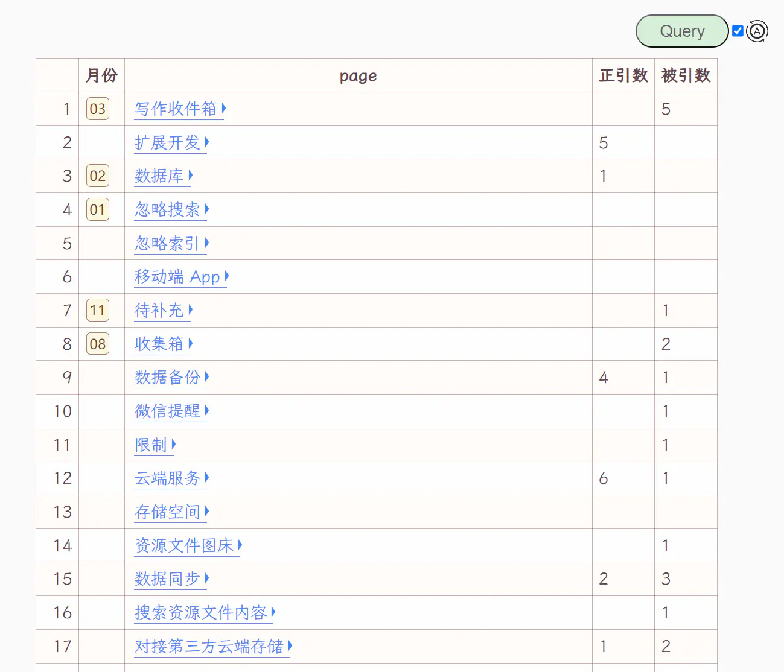Viewport: 784px width, 672px height.
Task: Click 被引数 value 3 in 数据同步 row
Action: click(x=666, y=579)
